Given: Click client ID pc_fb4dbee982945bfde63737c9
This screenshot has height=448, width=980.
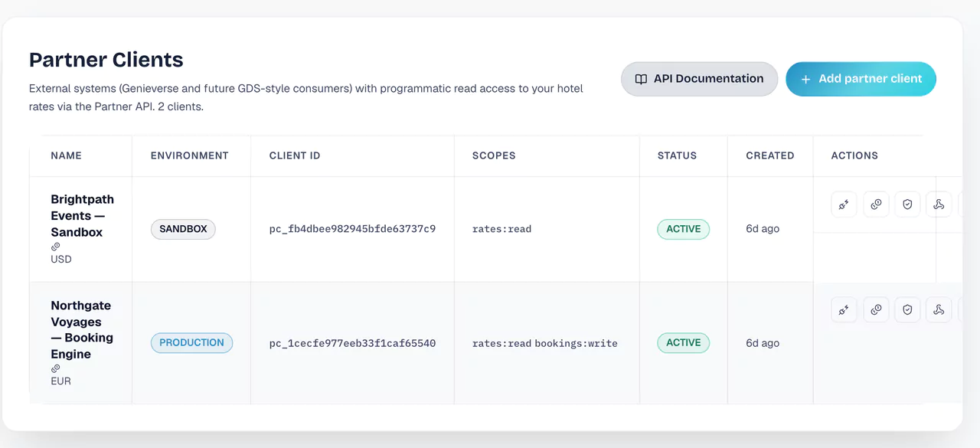Looking at the screenshot, I should pos(352,229).
